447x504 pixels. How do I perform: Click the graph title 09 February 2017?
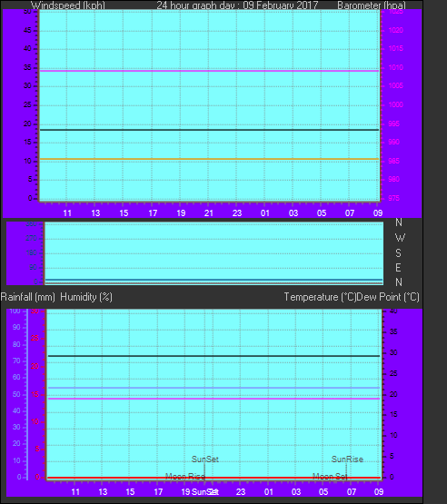[280, 5]
